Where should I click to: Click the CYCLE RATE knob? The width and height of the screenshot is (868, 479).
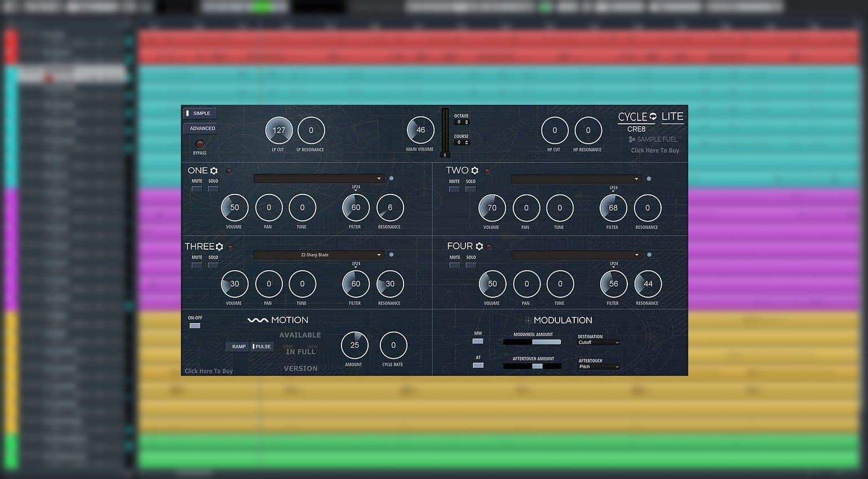tap(393, 345)
